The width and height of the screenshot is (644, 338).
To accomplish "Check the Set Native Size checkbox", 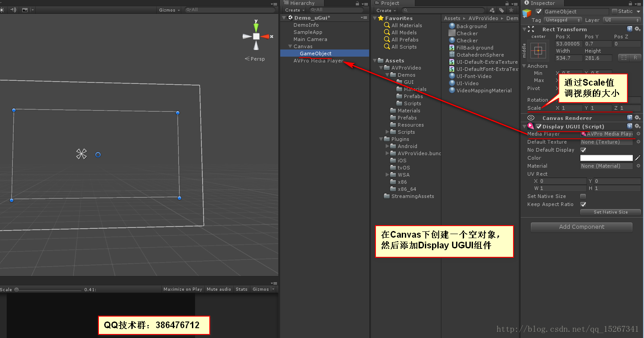I will coord(583,196).
